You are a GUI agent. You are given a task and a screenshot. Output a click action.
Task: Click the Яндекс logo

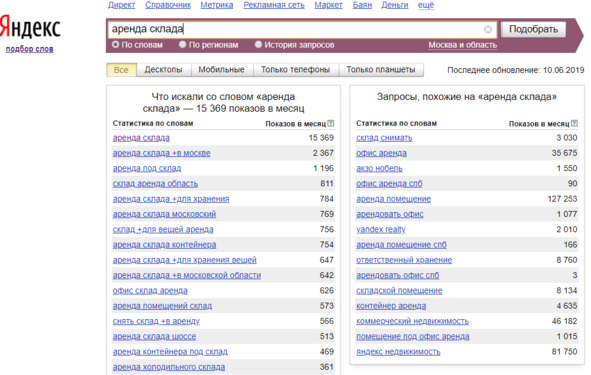(30, 27)
